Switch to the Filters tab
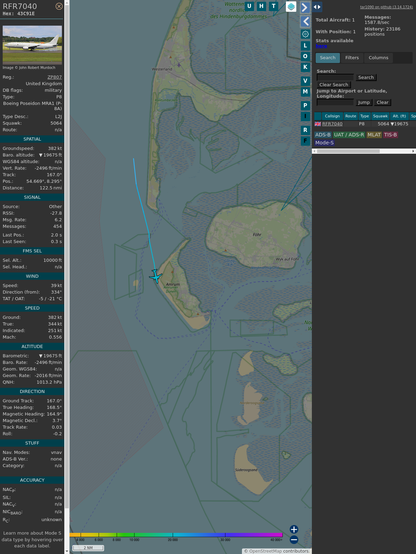 point(352,58)
